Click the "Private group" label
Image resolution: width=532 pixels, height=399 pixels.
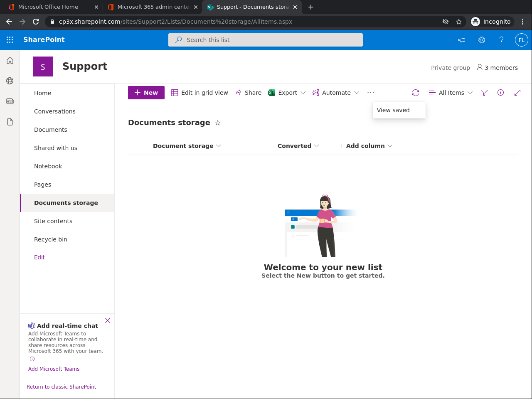[x=451, y=68]
